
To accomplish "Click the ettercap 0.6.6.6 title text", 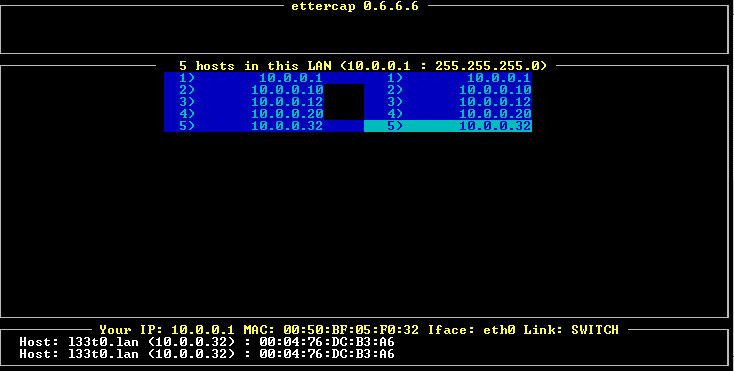I will (355, 7).
